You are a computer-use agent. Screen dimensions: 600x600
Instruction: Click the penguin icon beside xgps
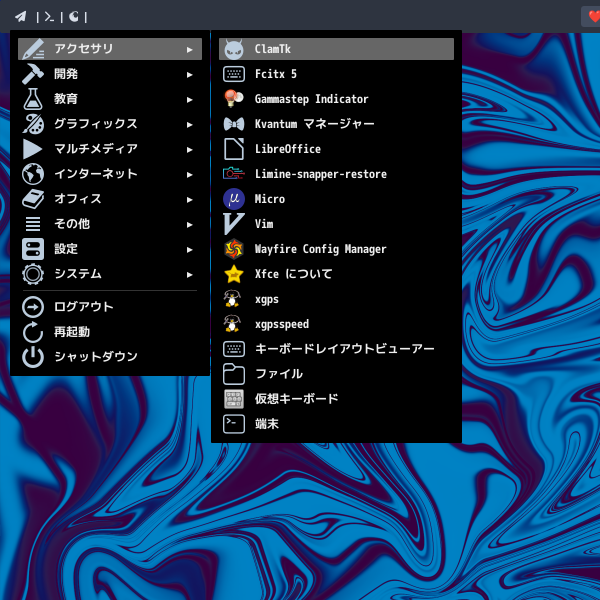[232, 299]
